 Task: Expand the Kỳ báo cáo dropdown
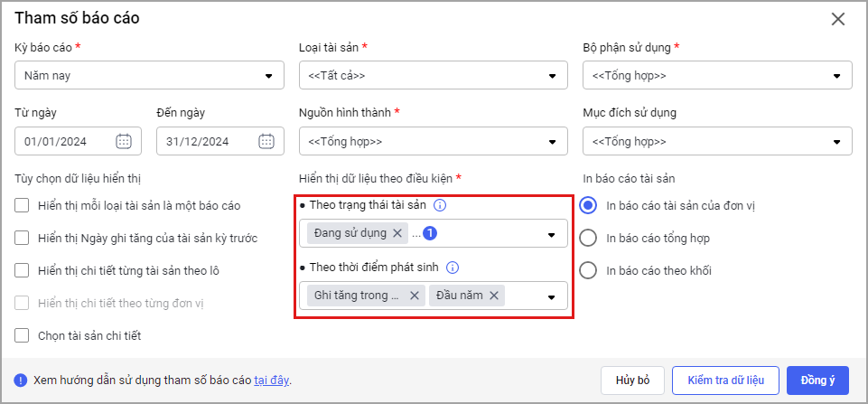click(x=268, y=76)
